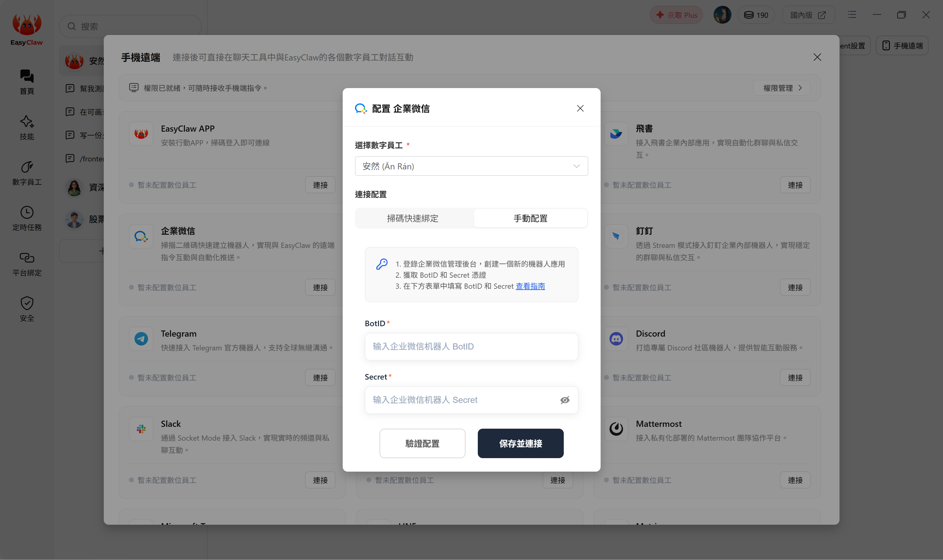
Task: Open the 安全 security shield icon
Action: pyautogui.click(x=26, y=309)
